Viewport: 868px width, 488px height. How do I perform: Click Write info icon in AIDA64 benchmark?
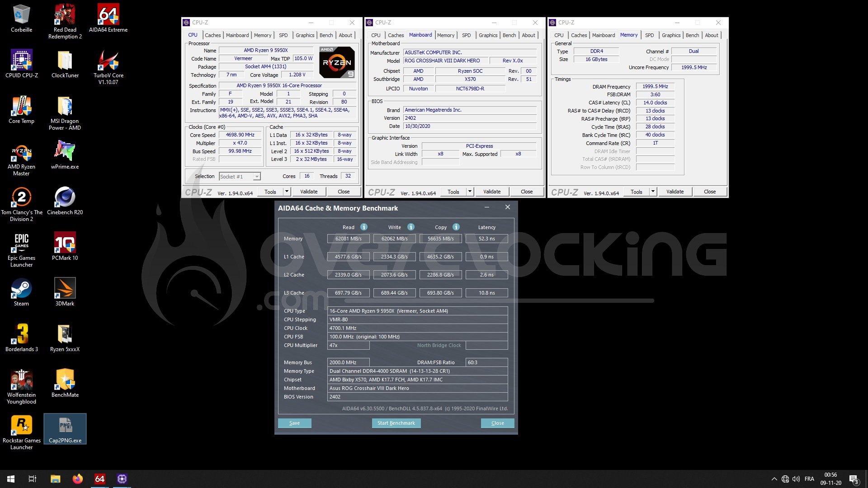411,227
